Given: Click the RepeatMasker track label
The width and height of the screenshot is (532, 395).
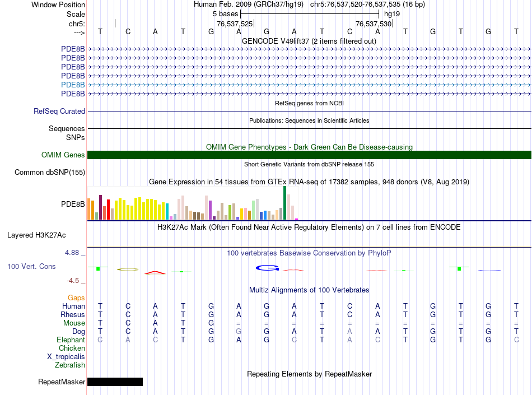Looking at the screenshot, I should pos(62,382).
